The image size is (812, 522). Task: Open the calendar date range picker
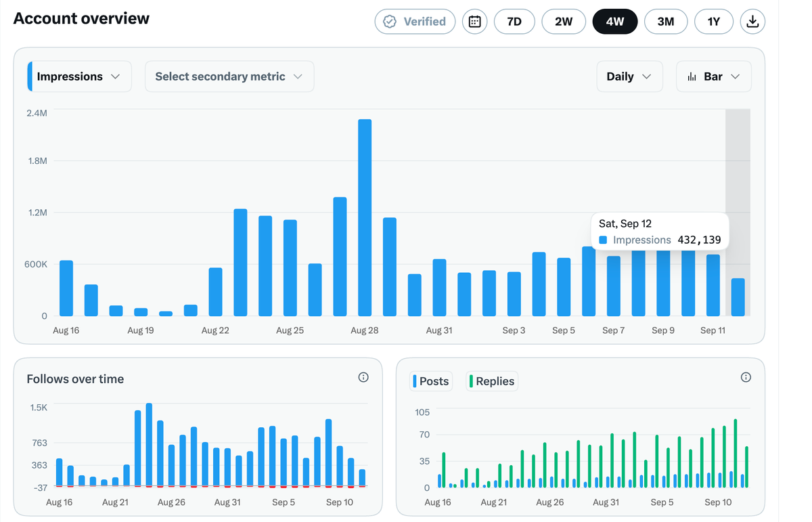point(474,22)
